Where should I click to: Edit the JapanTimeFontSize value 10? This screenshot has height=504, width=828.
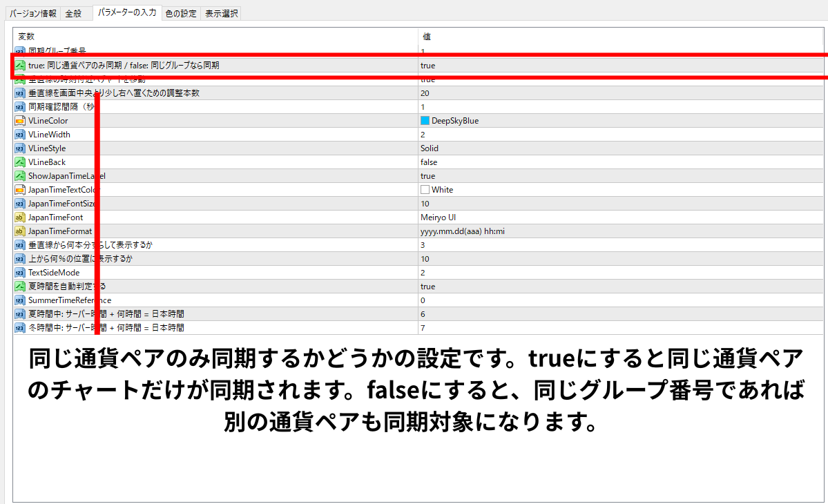pos(425,204)
